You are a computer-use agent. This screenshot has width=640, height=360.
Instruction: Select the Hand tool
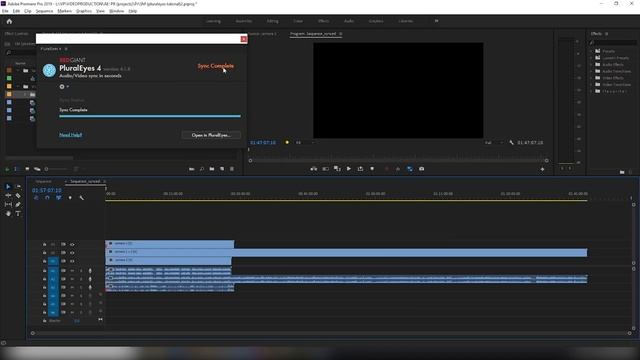click(x=8, y=213)
